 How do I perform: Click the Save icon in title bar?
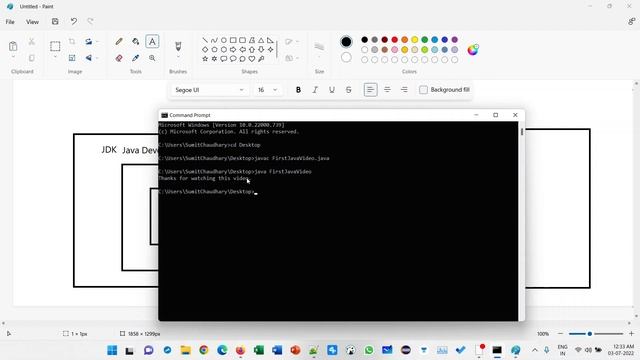click(55, 22)
